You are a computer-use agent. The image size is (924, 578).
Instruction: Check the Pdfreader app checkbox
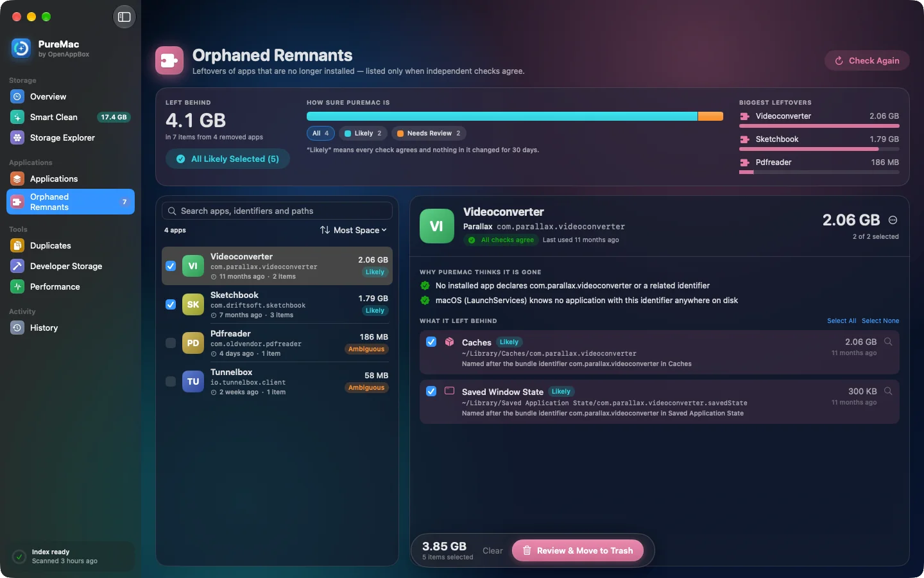(171, 343)
